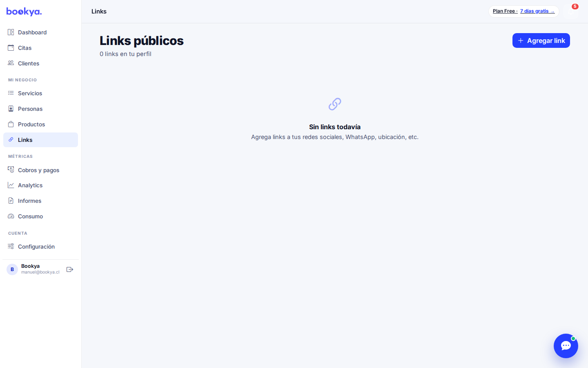Click the Links title in top bar
The height and width of the screenshot is (368, 588).
[99, 11]
